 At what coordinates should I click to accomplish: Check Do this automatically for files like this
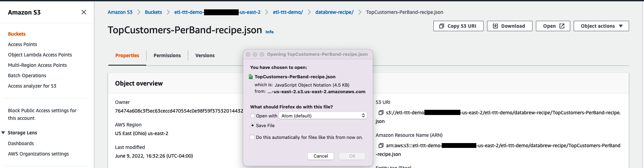(x=252, y=137)
